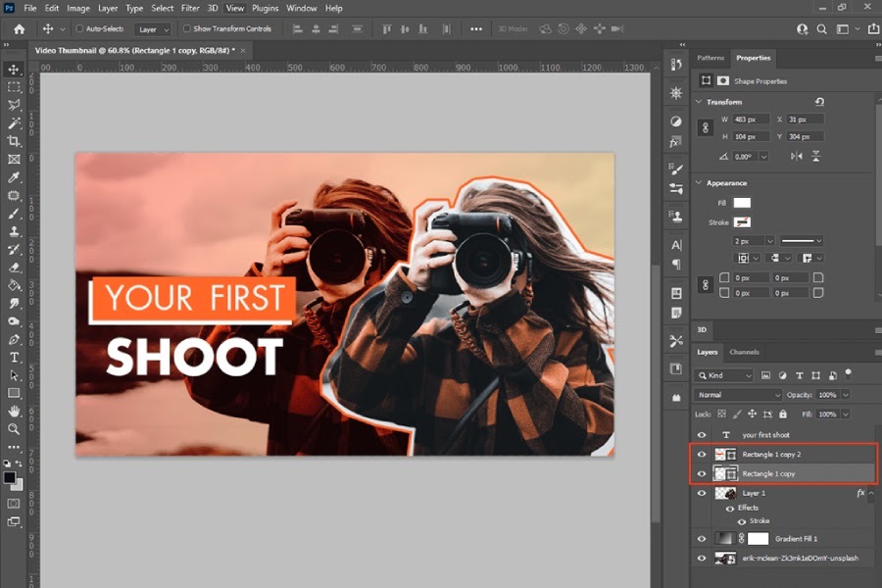Image resolution: width=882 pixels, height=588 pixels.
Task: Open the Auto-Select Layer dropdown
Action: pyautogui.click(x=152, y=29)
